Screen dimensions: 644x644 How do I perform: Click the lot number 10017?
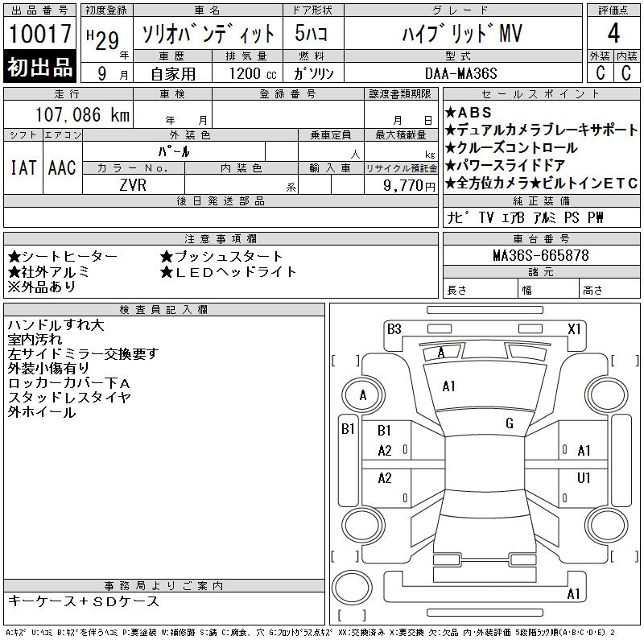tap(39, 33)
